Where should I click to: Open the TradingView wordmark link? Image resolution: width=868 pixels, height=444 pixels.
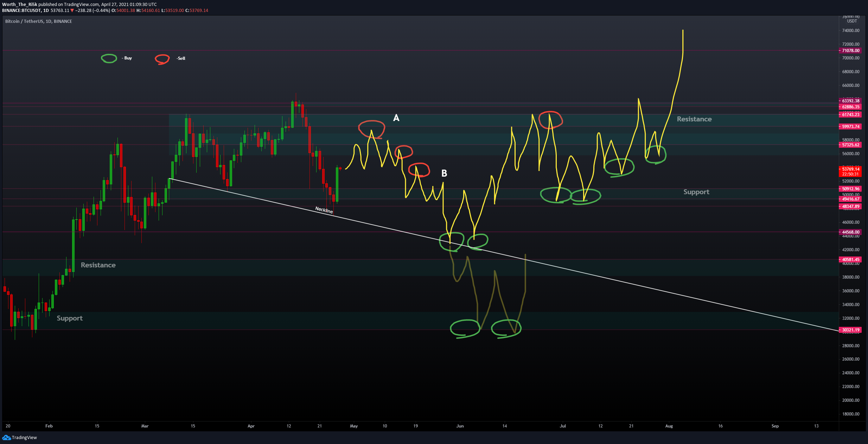(24, 437)
